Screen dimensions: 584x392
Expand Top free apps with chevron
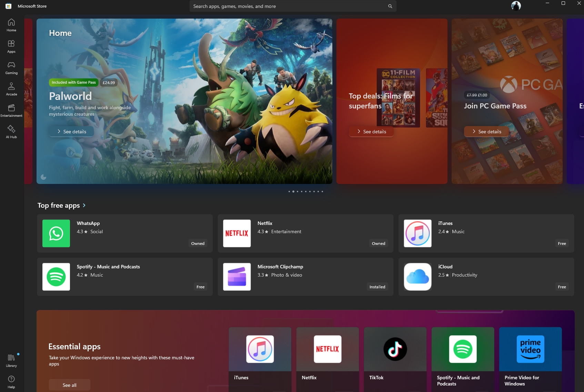84,205
